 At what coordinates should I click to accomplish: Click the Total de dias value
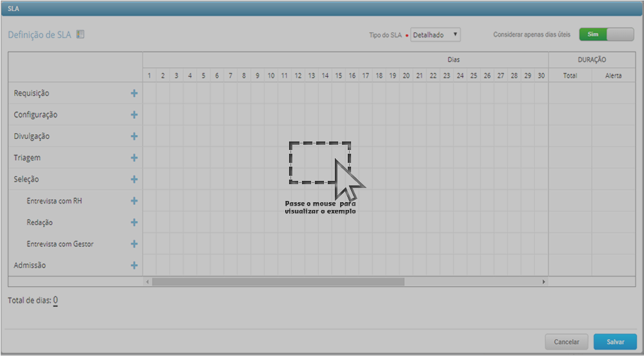coord(55,300)
